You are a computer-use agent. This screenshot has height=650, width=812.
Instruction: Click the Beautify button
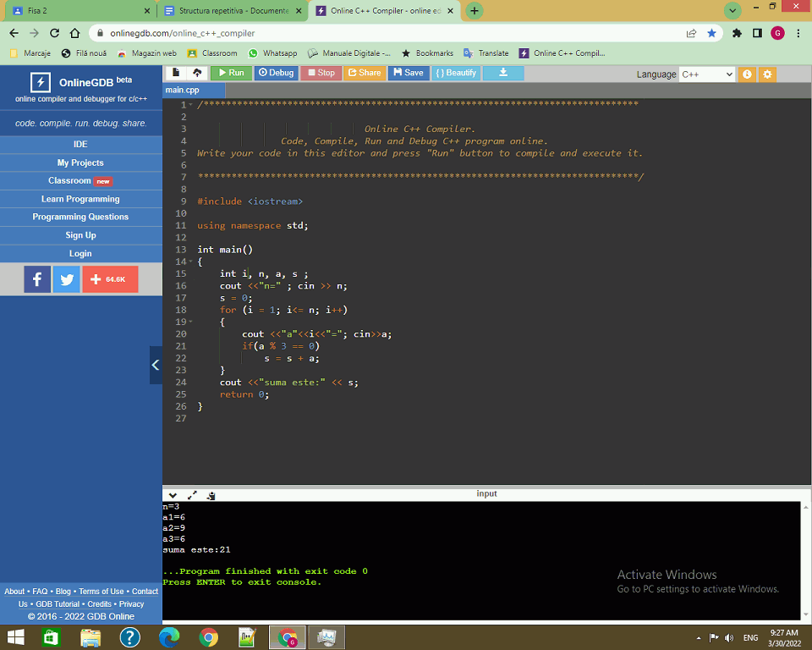[456, 73]
